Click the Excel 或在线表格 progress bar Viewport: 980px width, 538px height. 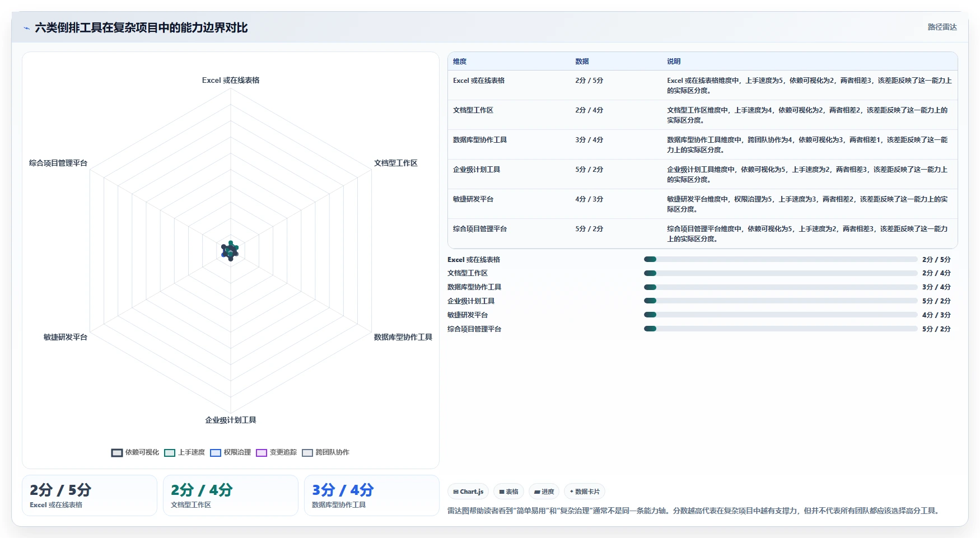tap(781, 259)
